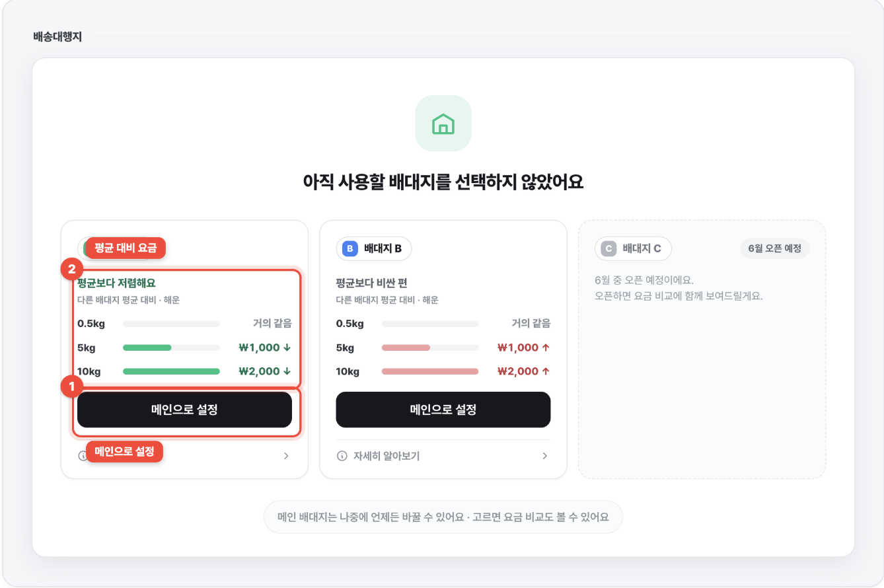The image size is (884, 588).
Task: Click info icon beside 자세히 알아보기 in 배대지 B
Action: tap(342, 456)
